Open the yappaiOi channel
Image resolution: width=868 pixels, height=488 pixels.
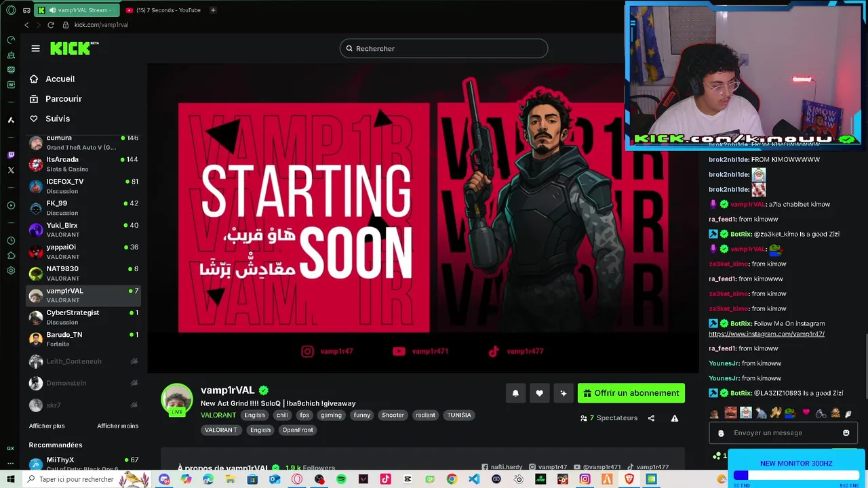click(83, 251)
